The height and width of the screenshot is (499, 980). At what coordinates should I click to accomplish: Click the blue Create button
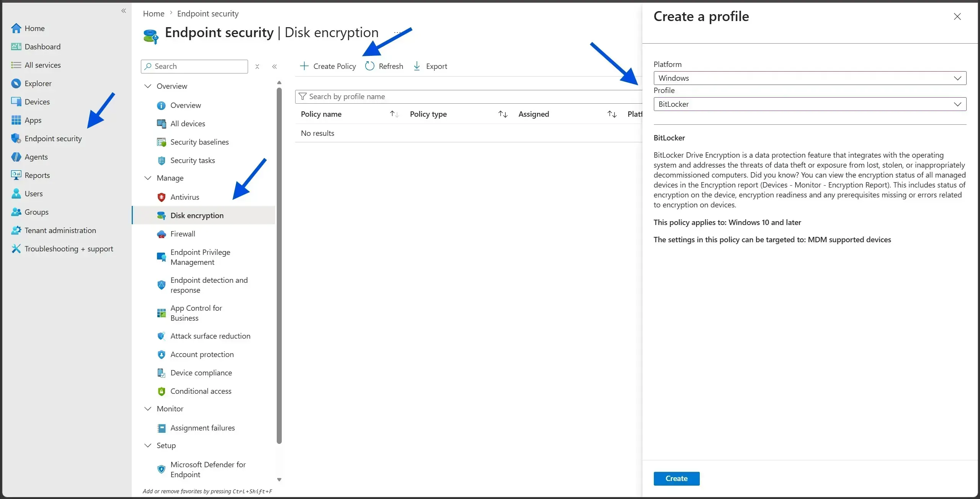(x=676, y=478)
